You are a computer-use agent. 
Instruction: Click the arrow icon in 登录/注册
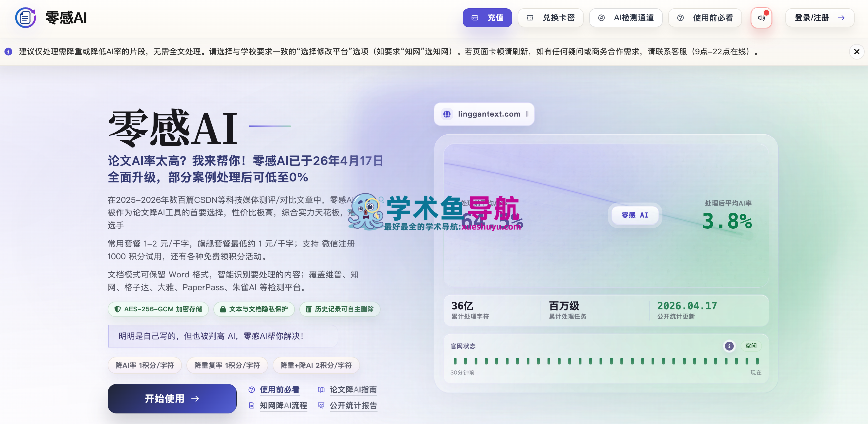[x=841, y=18]
